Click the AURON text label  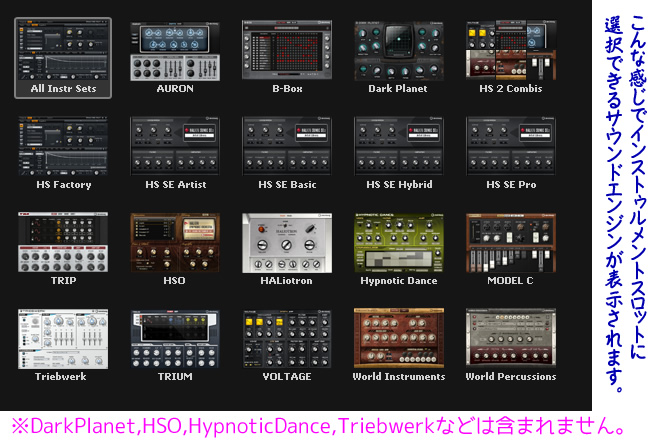[x=175, y=89]
